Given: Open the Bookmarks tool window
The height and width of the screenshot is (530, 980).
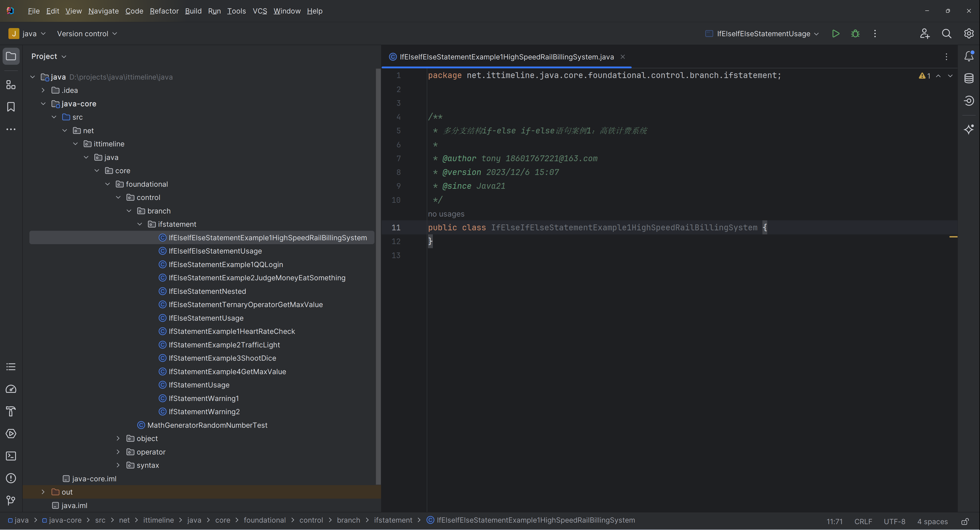Looking at the screenshot, I should [11, 107].
